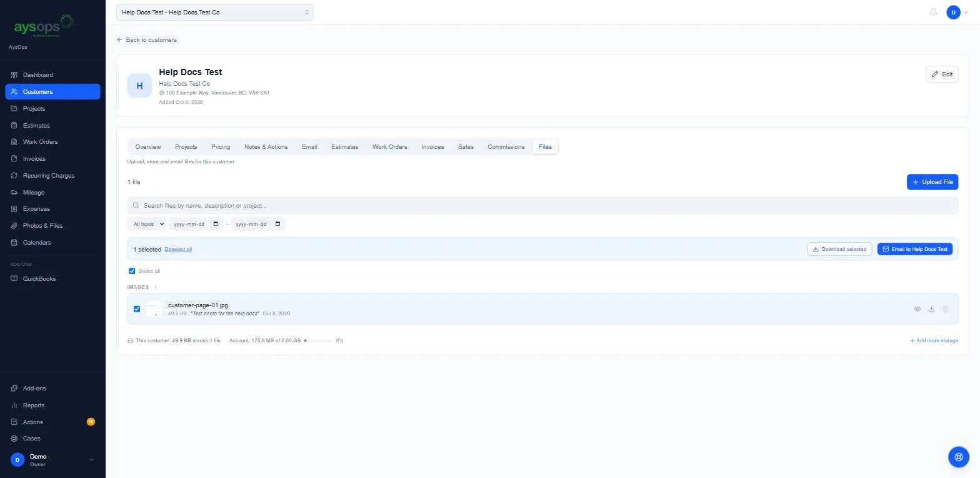Switch to the Projects tab
The height and width of the screenshot is (478, 980).
(186, 147)
